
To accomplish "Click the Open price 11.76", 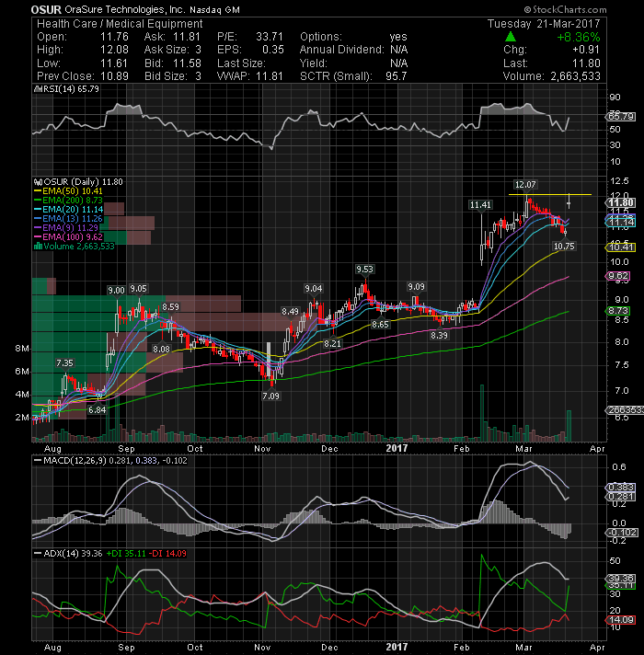I will [114, 37].
